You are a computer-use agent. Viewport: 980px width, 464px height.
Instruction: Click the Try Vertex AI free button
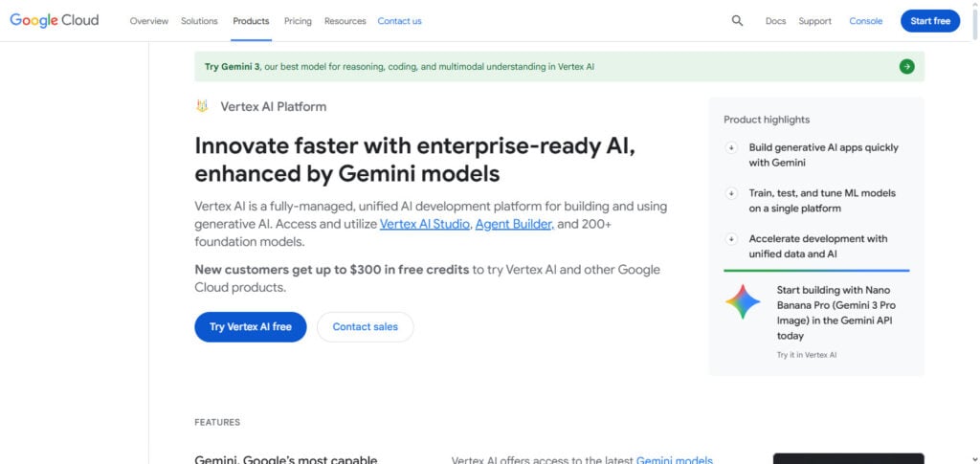(251, 326)
